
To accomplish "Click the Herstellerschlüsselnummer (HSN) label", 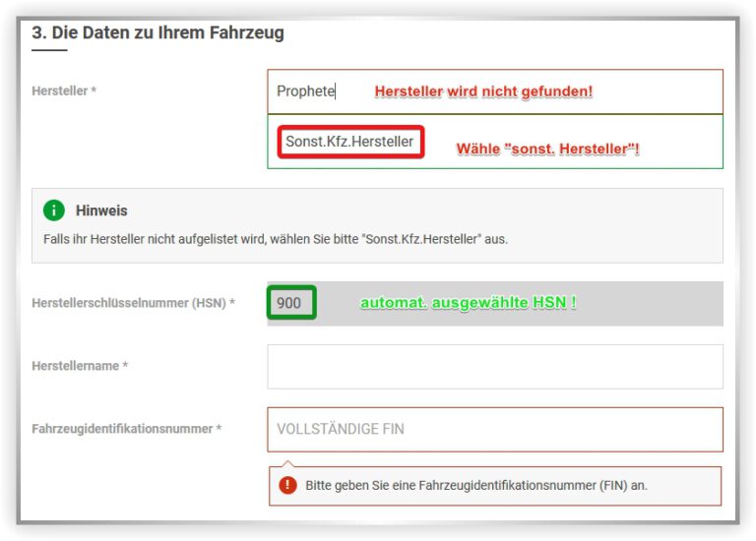I will pyautogui.click(x=134, y=303).
